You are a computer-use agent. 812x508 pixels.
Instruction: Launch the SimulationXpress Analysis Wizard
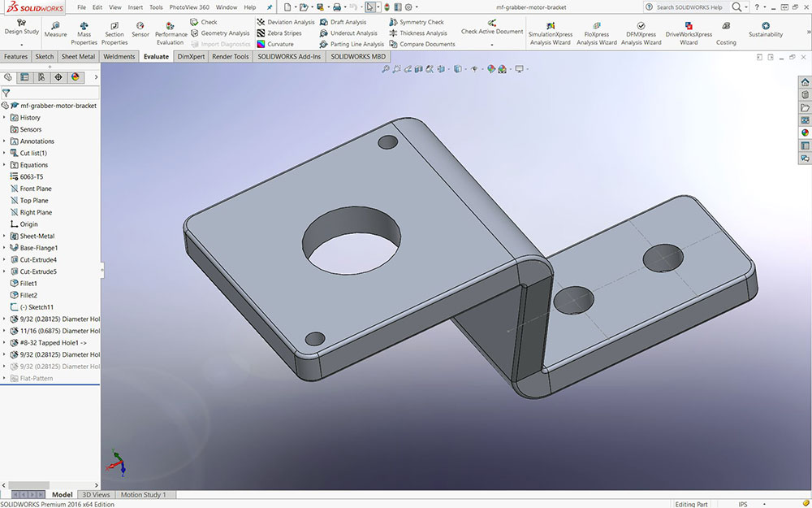pos(550,33)
